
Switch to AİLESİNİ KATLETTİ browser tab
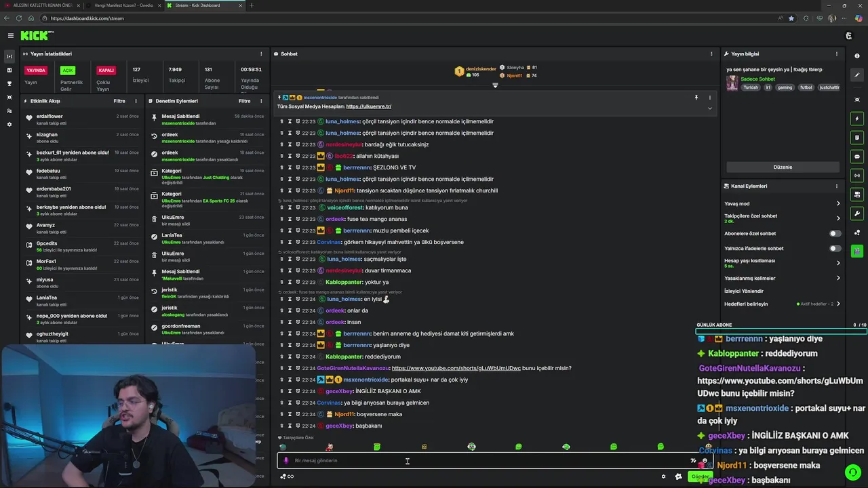click(x=42, y=5)
